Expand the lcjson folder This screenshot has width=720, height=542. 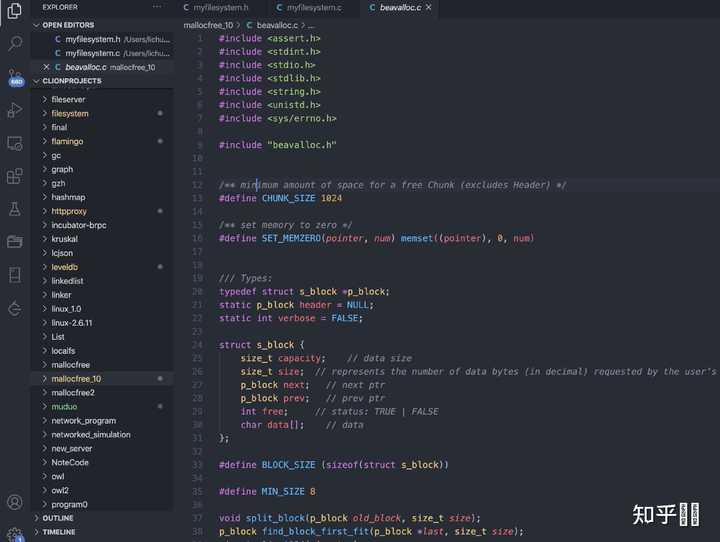pyautogui.click(x=102, y=253)
